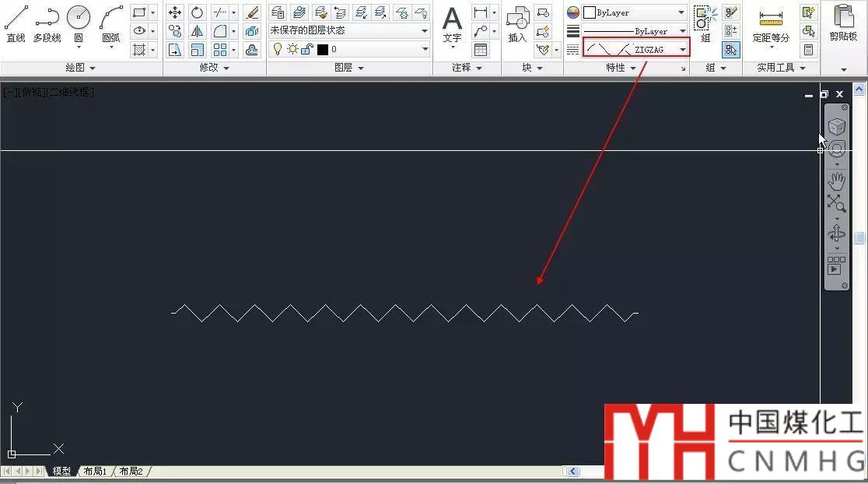
Task: Activate the Pan hand tool in navigation bar
Action: pos(837,181)
